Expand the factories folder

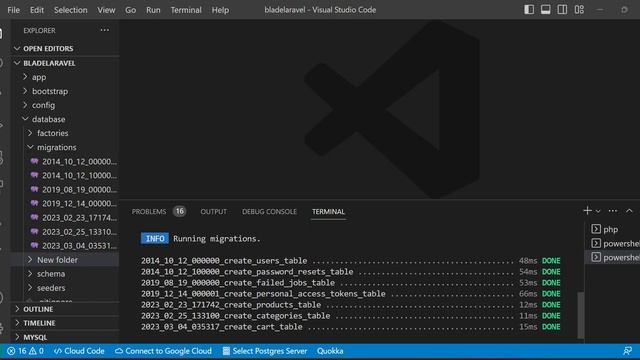point(65,133)
